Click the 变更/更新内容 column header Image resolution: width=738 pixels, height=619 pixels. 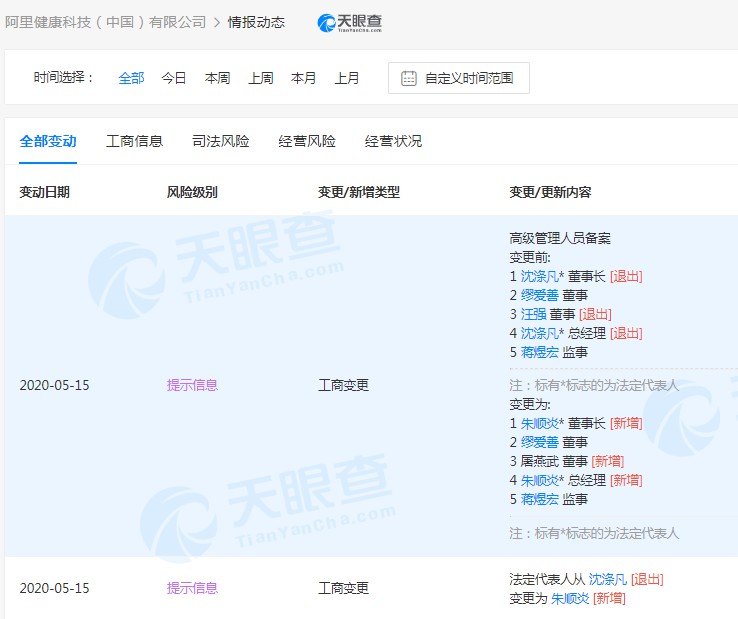click(550, 192)
